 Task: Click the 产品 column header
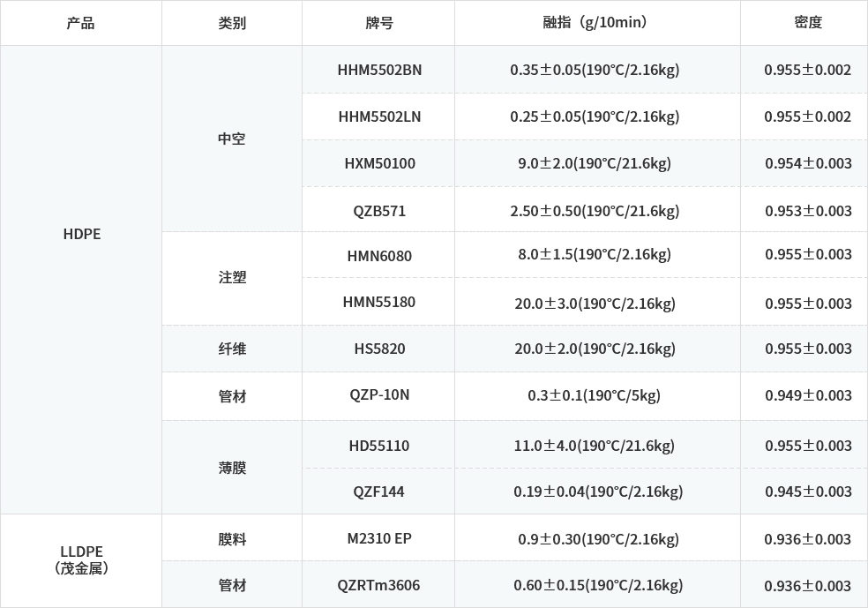pyautogui.click(x=80, y=23)
